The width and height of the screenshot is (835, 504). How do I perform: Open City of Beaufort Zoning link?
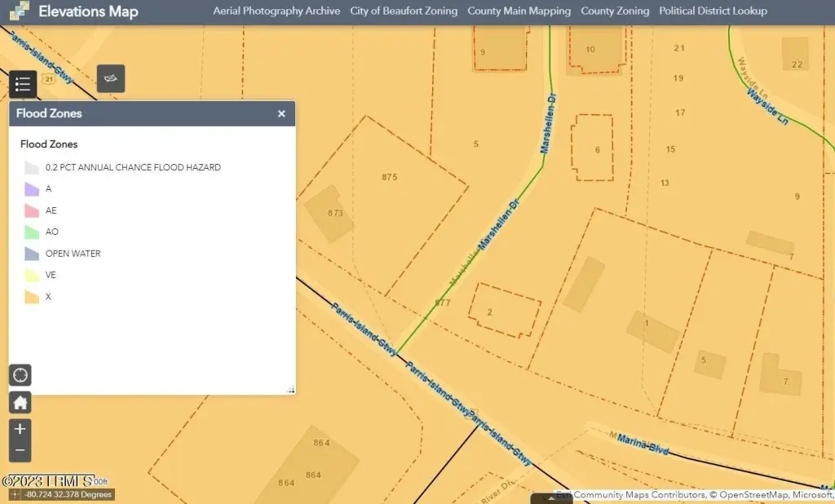(404, 11)
